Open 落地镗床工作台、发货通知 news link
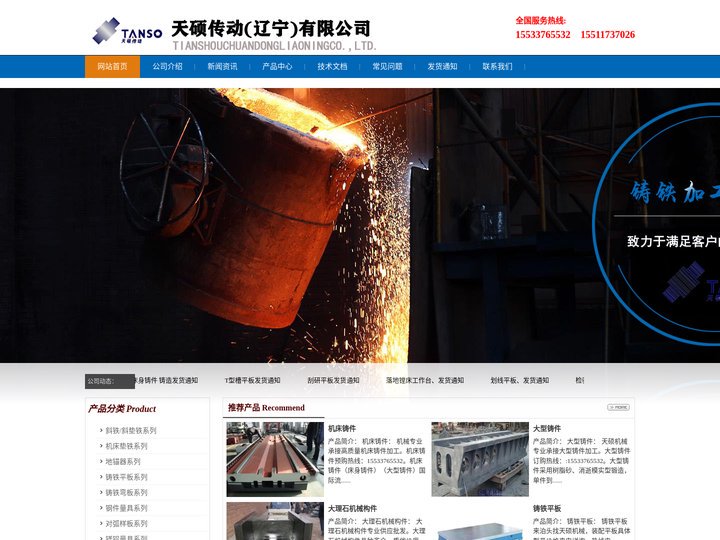The width and height of the screenshot is (720, 540). point(425,381)
